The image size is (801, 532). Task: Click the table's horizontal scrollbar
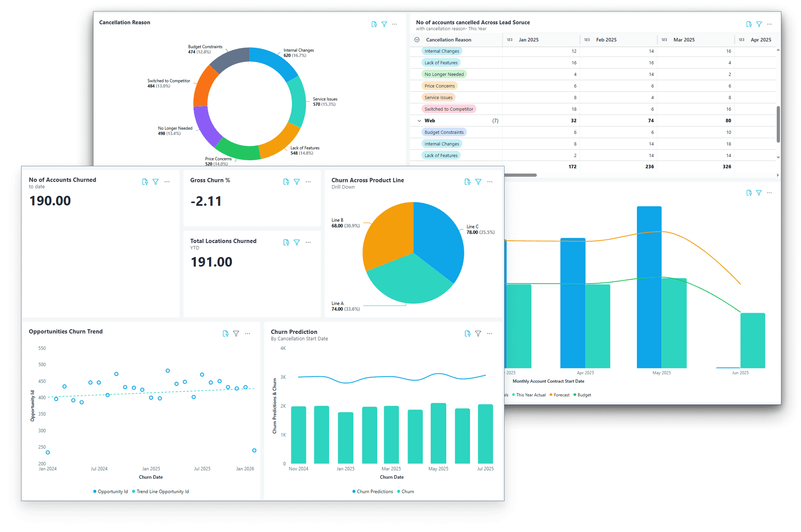(520, 175)
